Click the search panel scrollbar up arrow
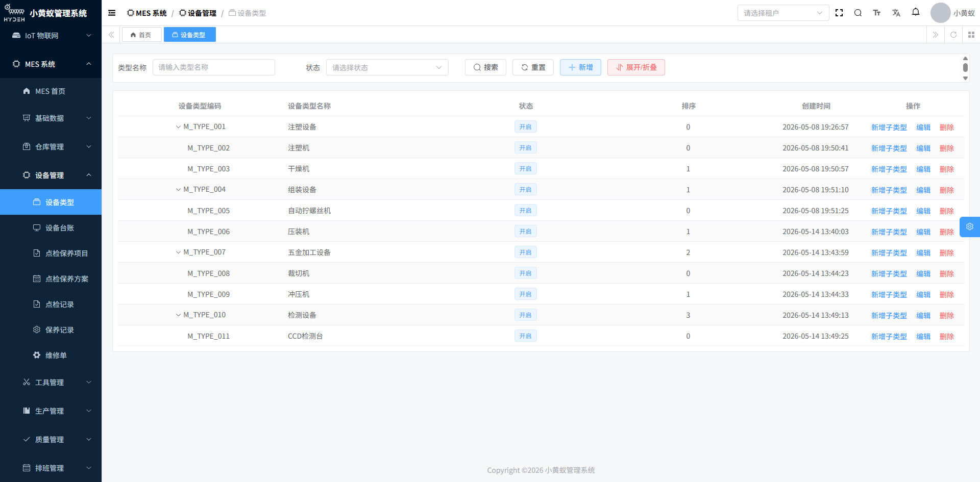The width and height of the screenshot is (980, 482). [x=965, y=59]
